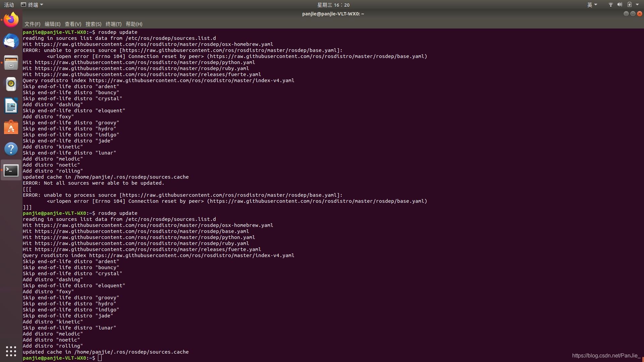
Task: Launch LibreOffice Writer from the dock
Action: click(x=11, y=106)
